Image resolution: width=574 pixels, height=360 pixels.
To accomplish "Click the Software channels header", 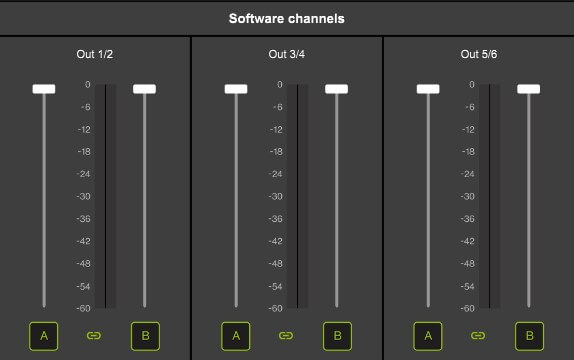I will point(287,19).
